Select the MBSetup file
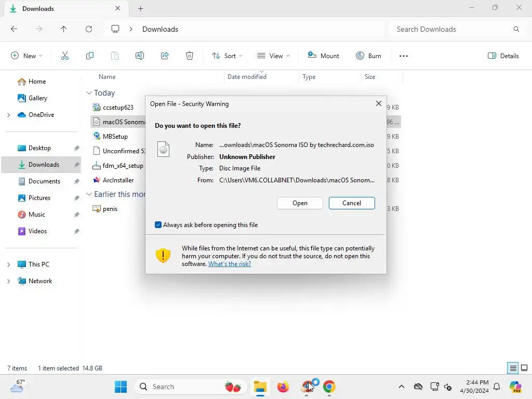The width and height of the screenshot is (532, 399). (115, 137)
